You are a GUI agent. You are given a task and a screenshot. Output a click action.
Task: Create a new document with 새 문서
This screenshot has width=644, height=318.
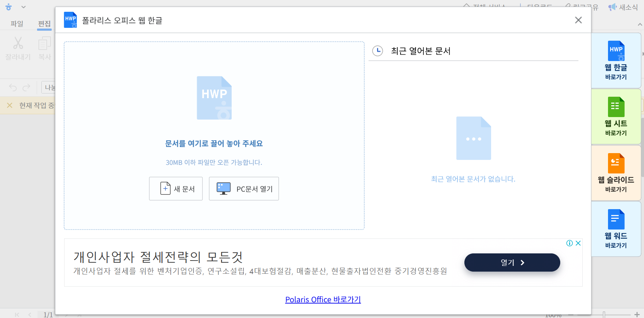click(176, 188)
